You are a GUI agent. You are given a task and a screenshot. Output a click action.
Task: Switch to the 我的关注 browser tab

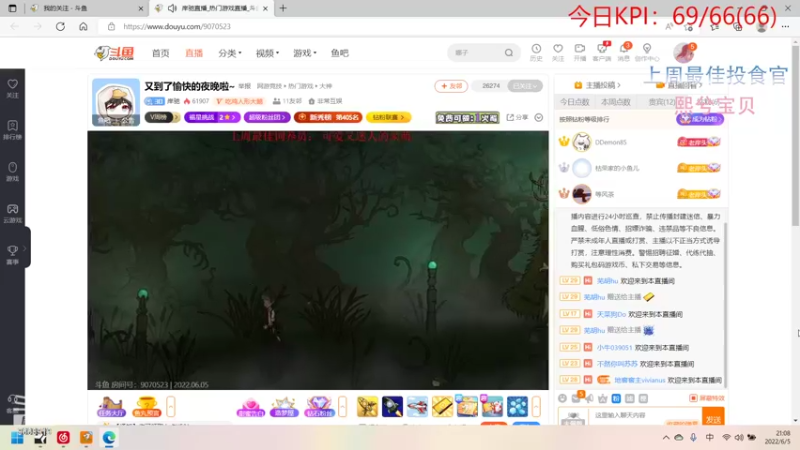(x=87, y=8)
